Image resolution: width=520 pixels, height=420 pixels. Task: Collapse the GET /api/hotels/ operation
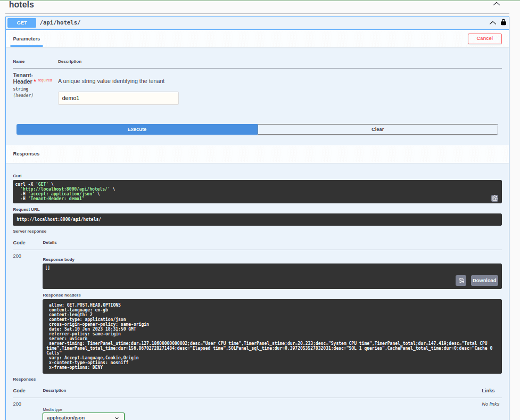point(492,23)
